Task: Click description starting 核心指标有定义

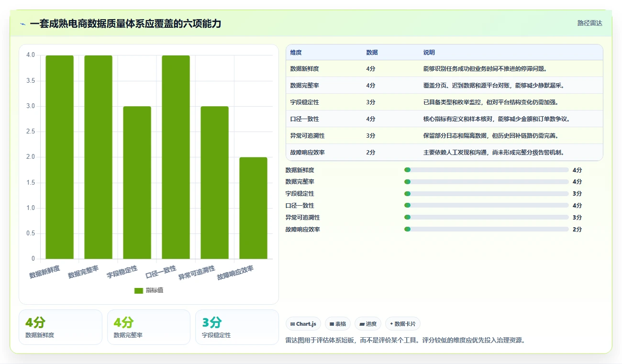Action: coord(497,119)
